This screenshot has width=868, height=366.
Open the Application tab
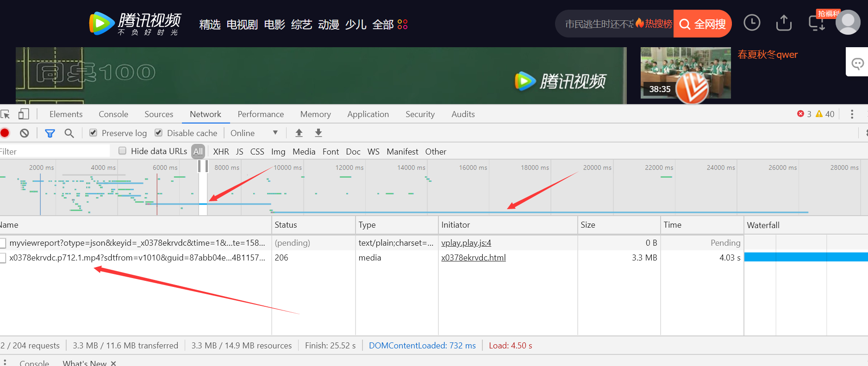tap(368, 114)
